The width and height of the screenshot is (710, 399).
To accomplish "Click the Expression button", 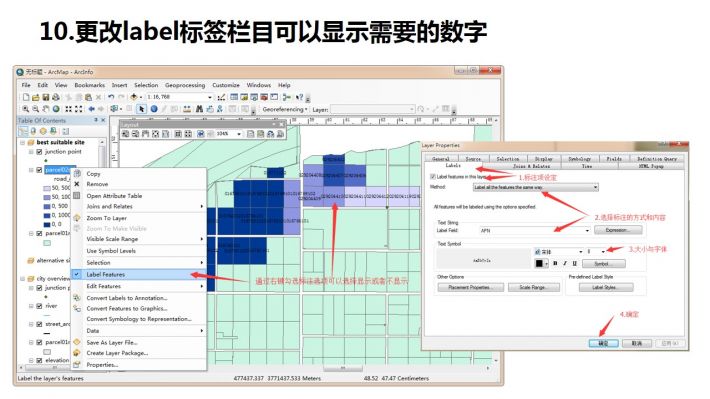I will pos(617,230).
